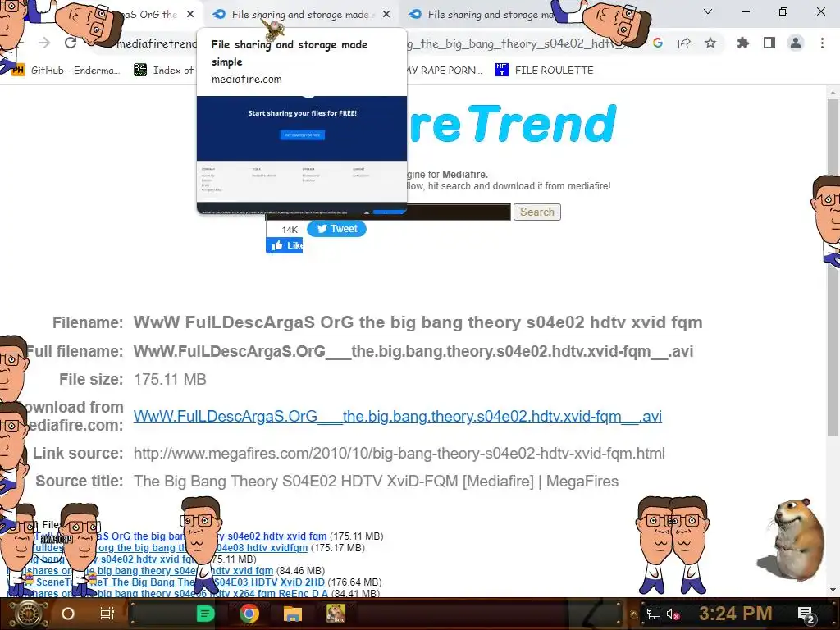Reload the page with the refresh icon

coord(71,43)
